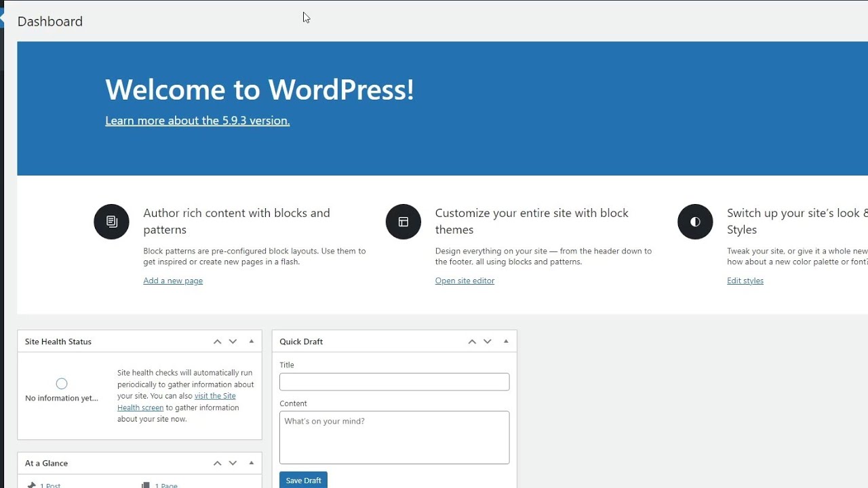
Task: Move At a Glance panel down
Action: pyautogui.click(x=233, y=464)
